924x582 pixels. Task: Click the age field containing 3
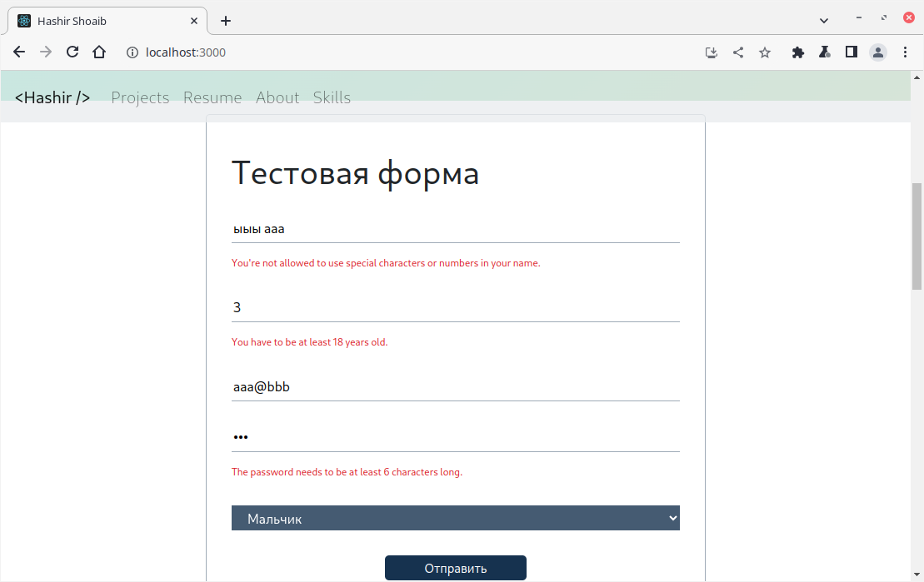pyautogui.click(x=456, y=307)
